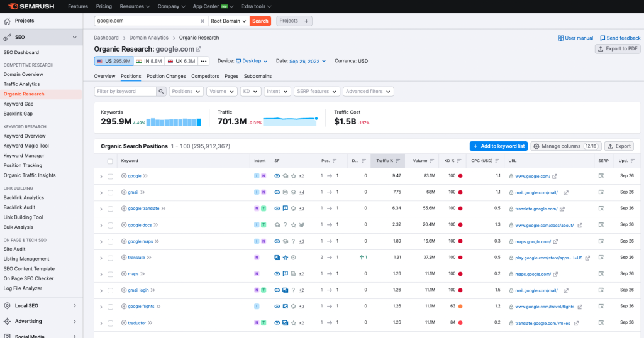Open the Intent filter dropdown
This screenshot has height=338, width=644.
point(277,92)
